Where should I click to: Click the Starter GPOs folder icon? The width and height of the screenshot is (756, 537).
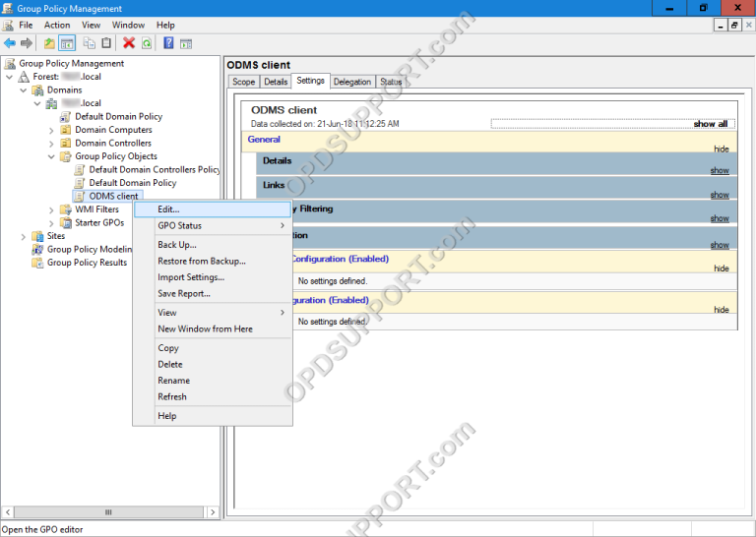[66, 223]
